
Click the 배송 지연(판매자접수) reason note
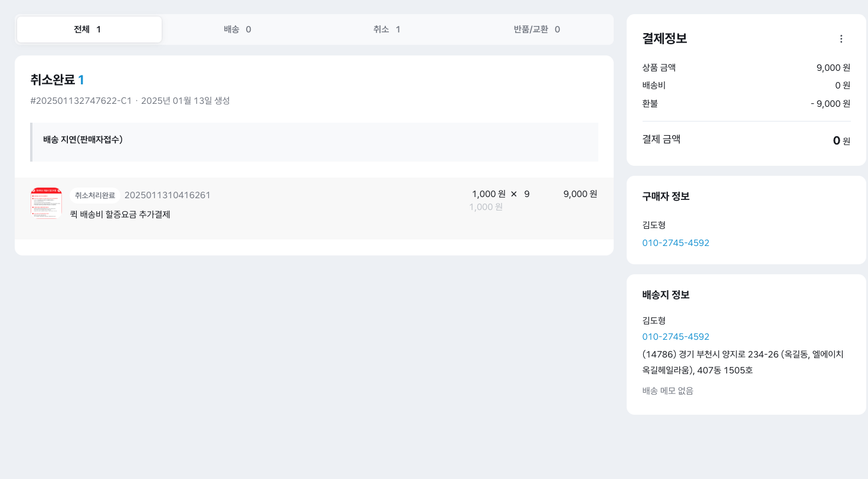pyautogui.click(x=83, y=140)
